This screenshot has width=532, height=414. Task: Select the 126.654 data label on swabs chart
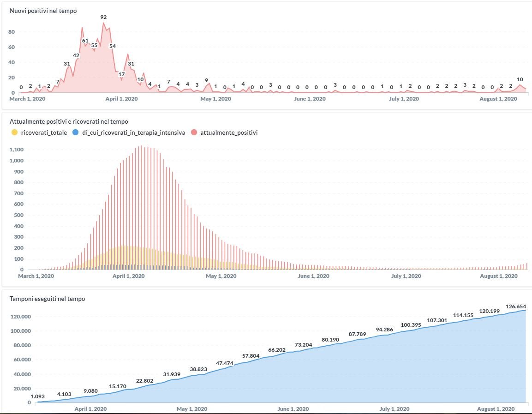[x=516, y=306]
